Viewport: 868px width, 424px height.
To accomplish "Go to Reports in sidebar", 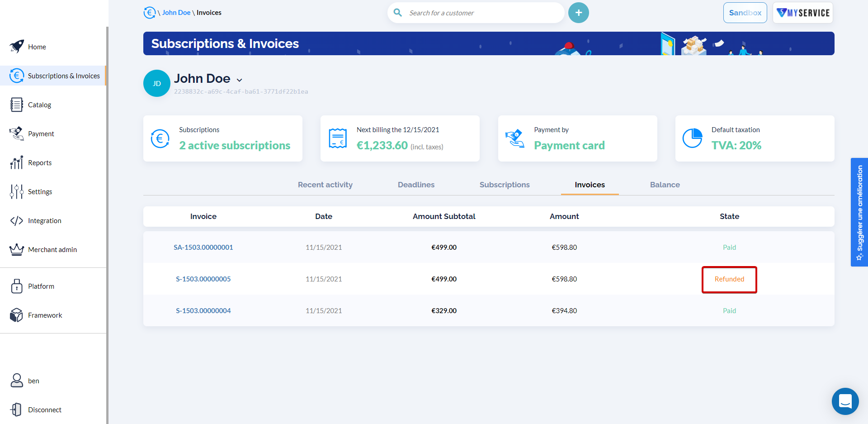I will (x=40, y=162).
